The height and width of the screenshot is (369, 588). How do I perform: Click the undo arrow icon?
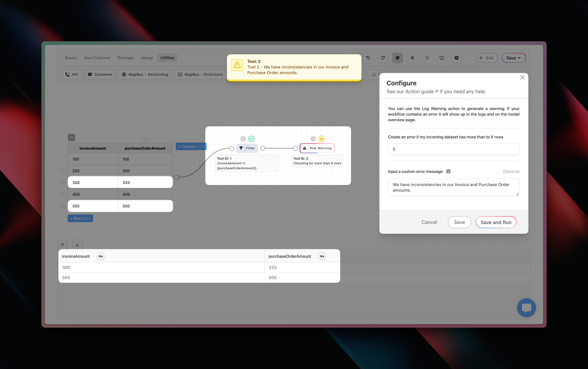(x=368, y=58)
